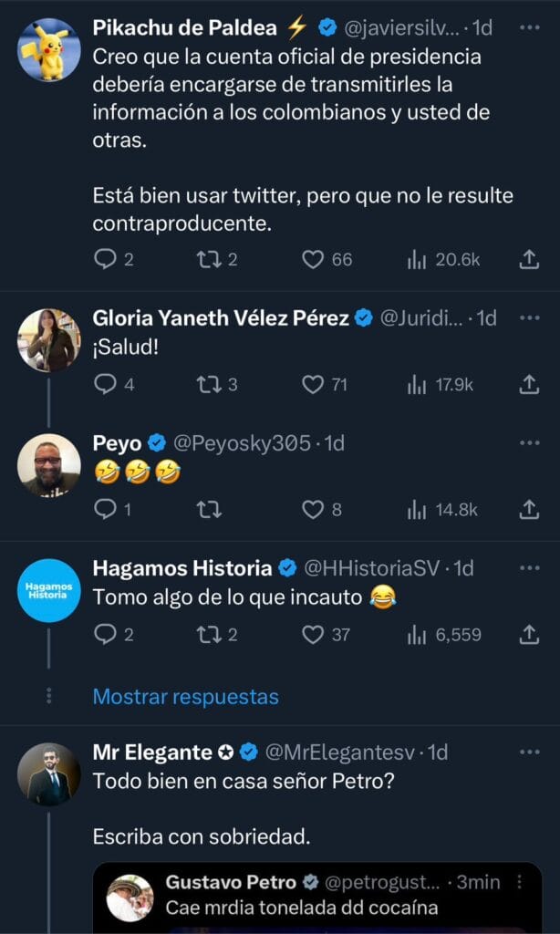The width and height of the screenshot is (560, 934).
Task: Open Pikachu de Paldea's Pikachu avatar
Action: [49, 49]
